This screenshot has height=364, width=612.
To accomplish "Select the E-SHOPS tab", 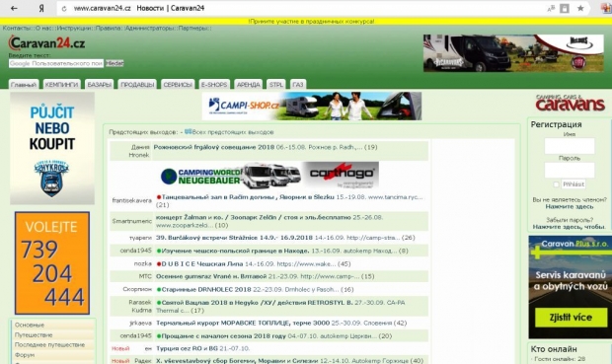I will click(214, 84).
